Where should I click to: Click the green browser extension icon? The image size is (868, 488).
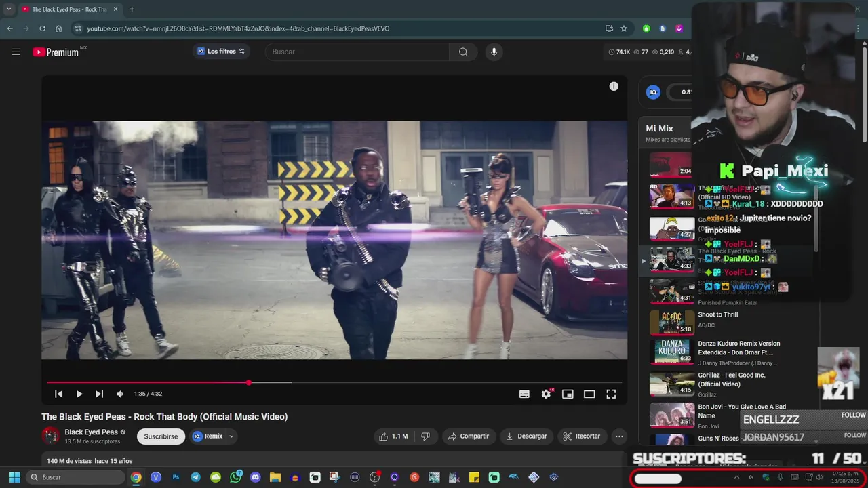point(646,28)
